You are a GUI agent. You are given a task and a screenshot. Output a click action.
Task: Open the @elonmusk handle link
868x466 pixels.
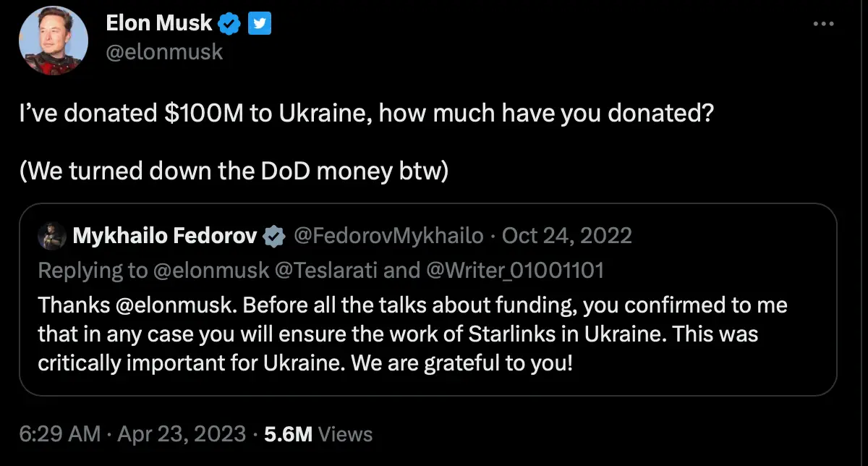point(166,51)
